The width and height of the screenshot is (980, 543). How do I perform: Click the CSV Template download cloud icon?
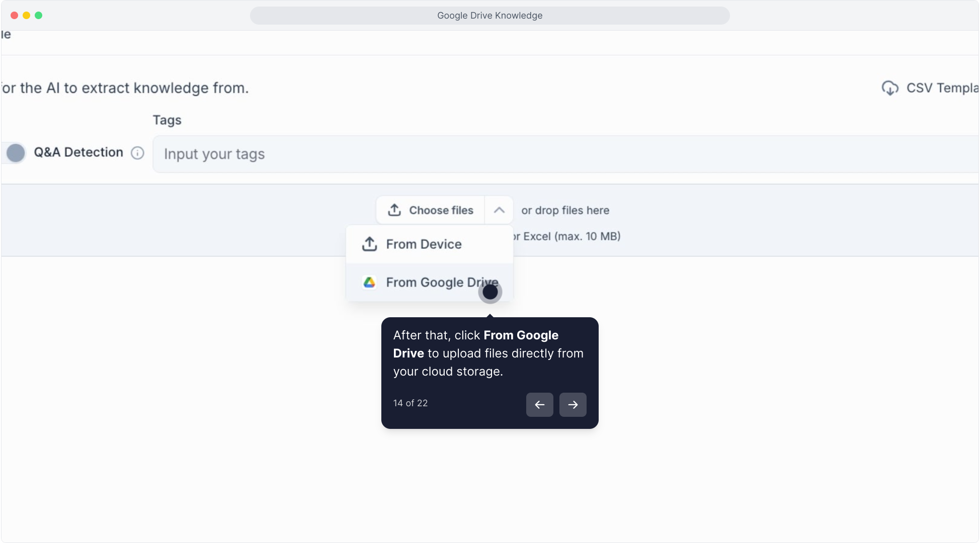(889, 88)
